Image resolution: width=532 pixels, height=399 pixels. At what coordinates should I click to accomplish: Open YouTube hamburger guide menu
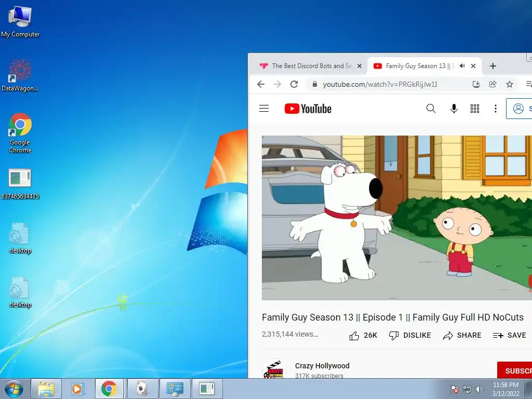pyautogui.click(x=264, y=109)
